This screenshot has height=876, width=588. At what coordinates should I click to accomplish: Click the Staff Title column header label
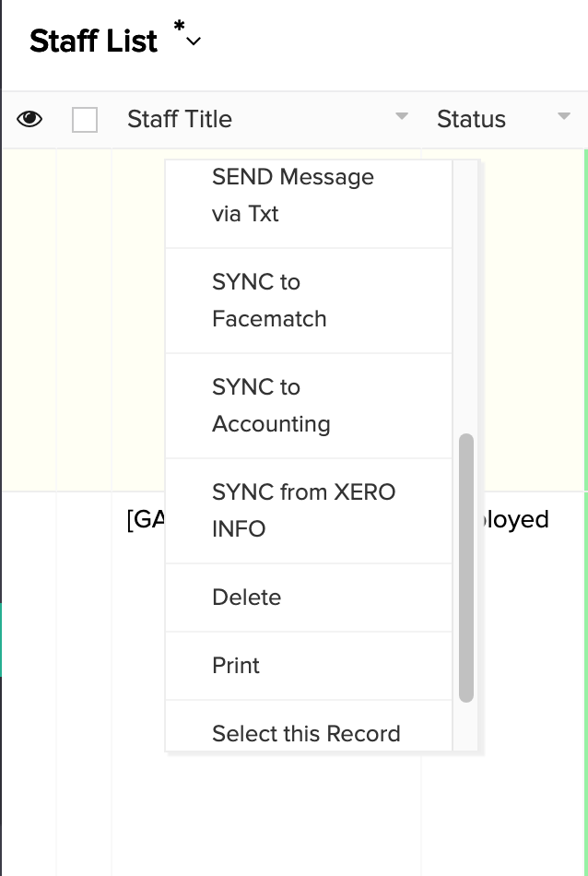(180, 119)
